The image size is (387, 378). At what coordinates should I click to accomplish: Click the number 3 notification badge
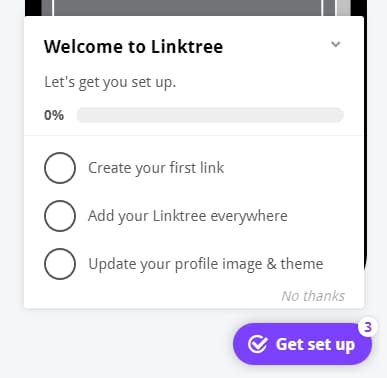[x=368, y=327]
